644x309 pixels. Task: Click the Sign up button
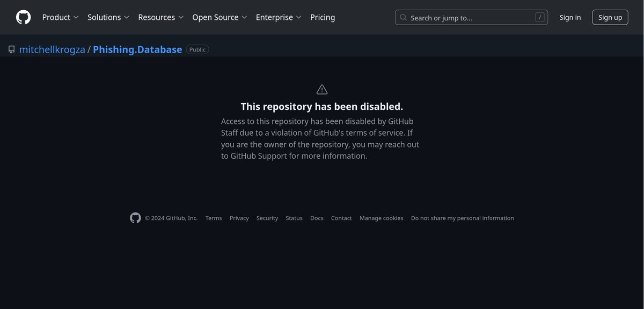click(610, 17)
